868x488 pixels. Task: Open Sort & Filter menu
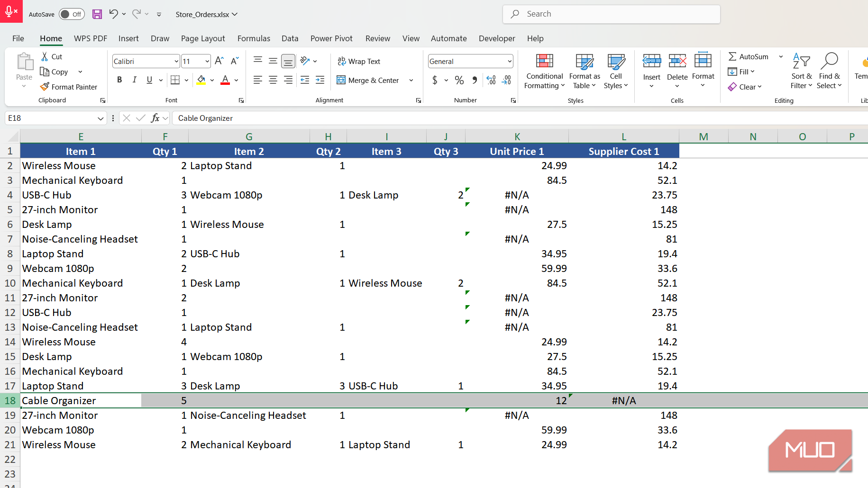click(802, 71)
